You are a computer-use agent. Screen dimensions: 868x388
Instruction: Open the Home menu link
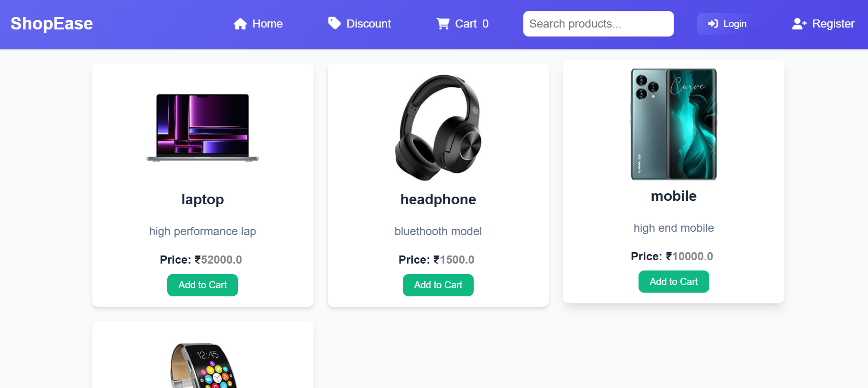pos(267,24)
